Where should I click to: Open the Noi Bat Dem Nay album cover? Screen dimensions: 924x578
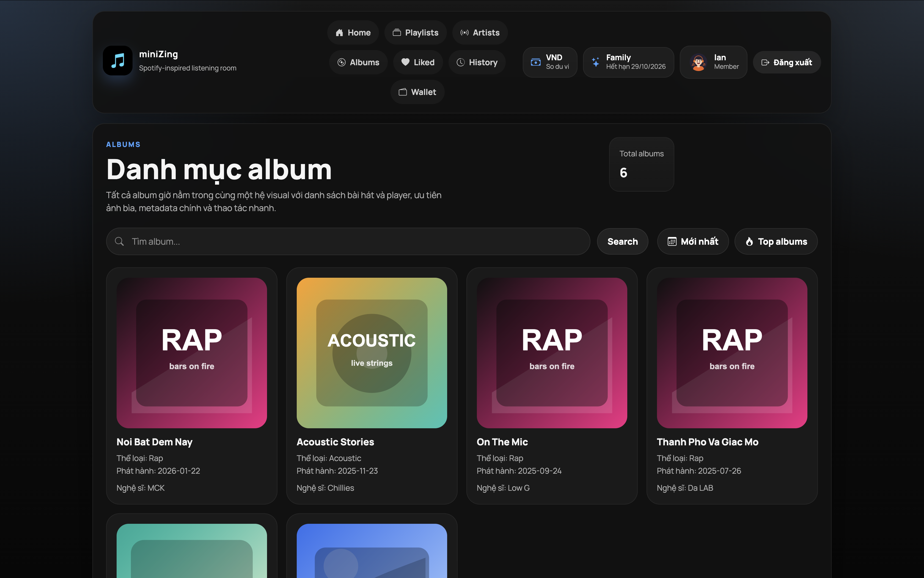point(192,353)
